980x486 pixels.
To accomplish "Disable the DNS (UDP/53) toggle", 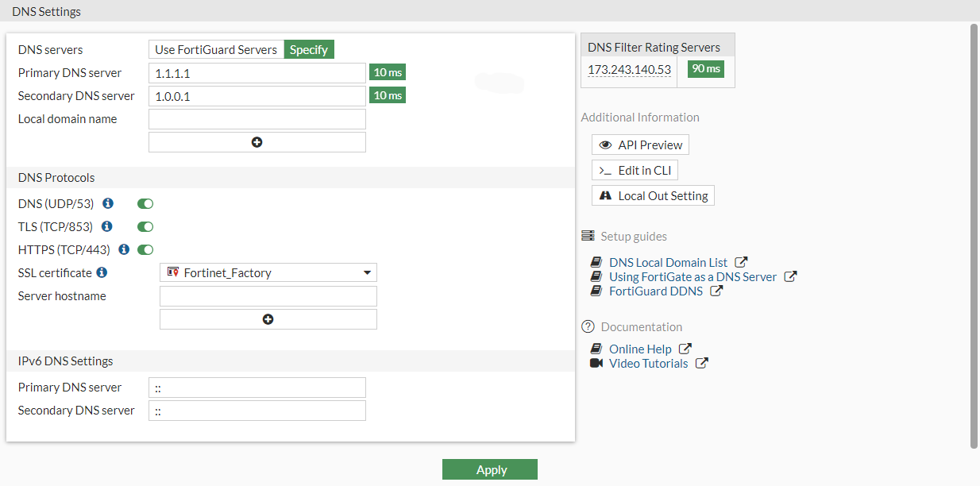I will 145,204.
